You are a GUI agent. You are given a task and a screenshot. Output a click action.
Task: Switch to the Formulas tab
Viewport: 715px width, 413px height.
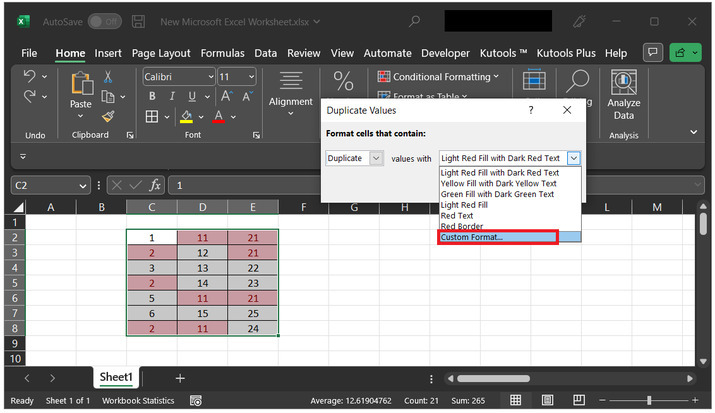(223, 53)
